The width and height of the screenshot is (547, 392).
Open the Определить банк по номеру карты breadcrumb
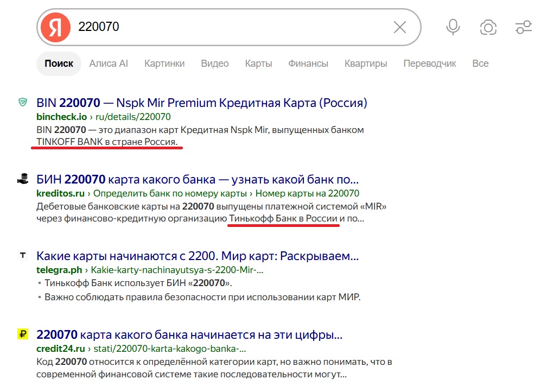[170, 193]
